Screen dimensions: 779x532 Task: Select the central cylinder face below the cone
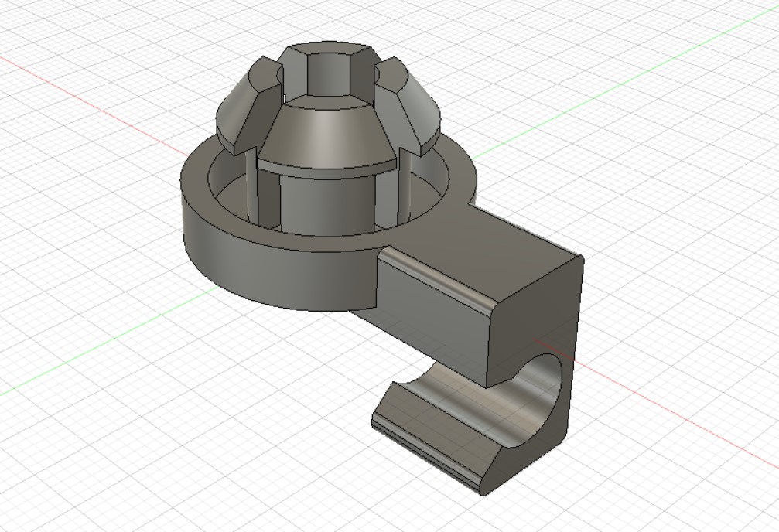326,203
